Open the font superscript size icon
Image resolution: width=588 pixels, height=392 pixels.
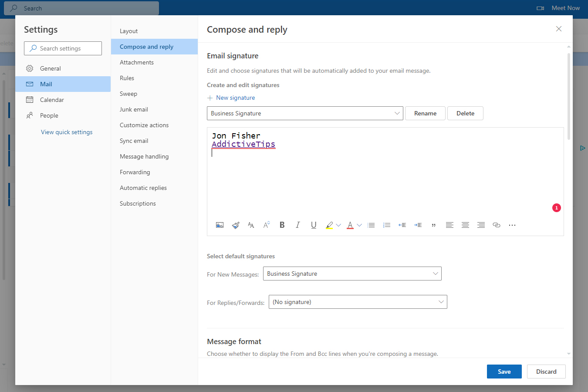tap(267, 225)
